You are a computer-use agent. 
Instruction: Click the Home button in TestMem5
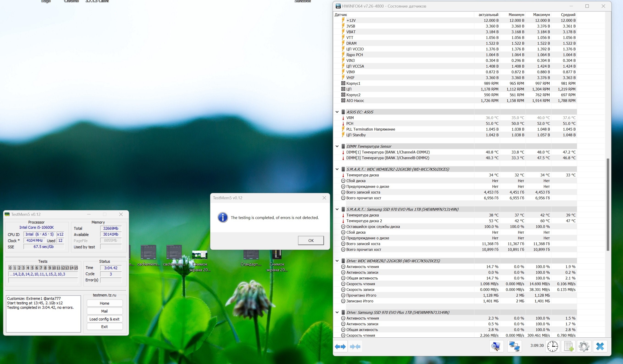pyautogui.click(x=105, y=303)
